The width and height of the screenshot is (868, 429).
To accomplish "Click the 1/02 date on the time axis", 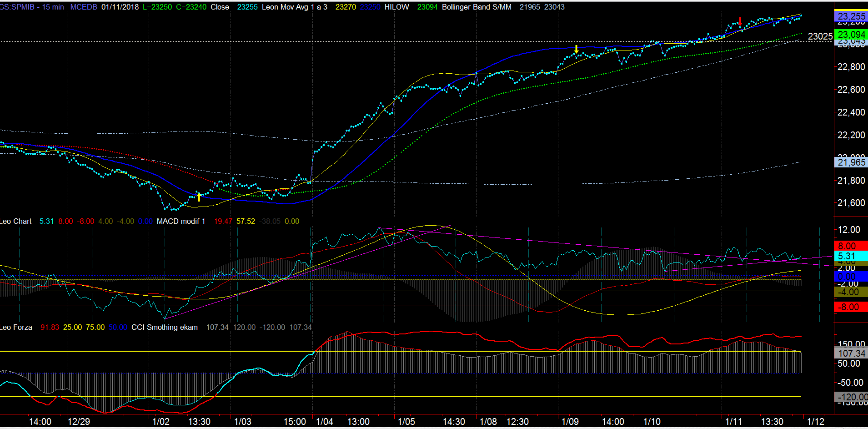I will (161, 422).
